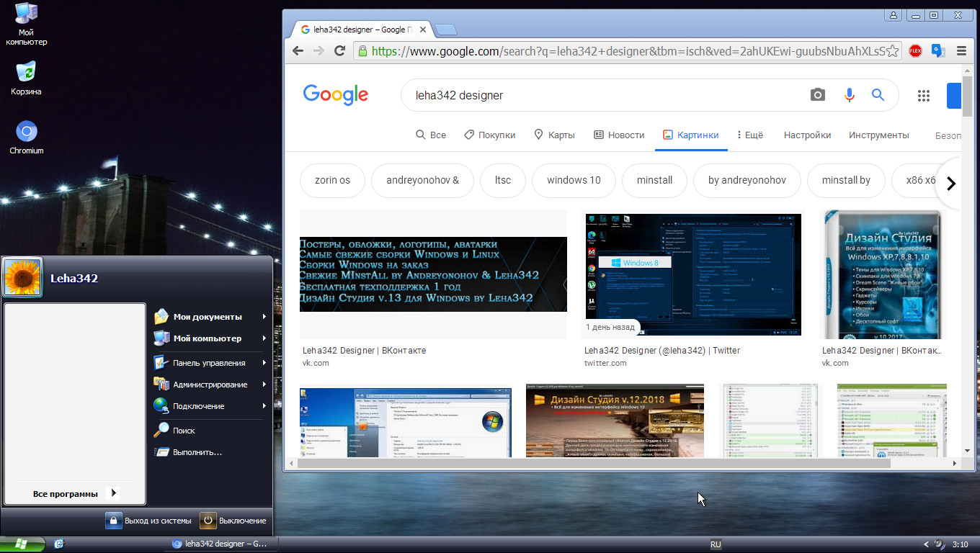Start voice search with microphone icon
This screenshot has width=980, height=553.
[x=849, y=95]
